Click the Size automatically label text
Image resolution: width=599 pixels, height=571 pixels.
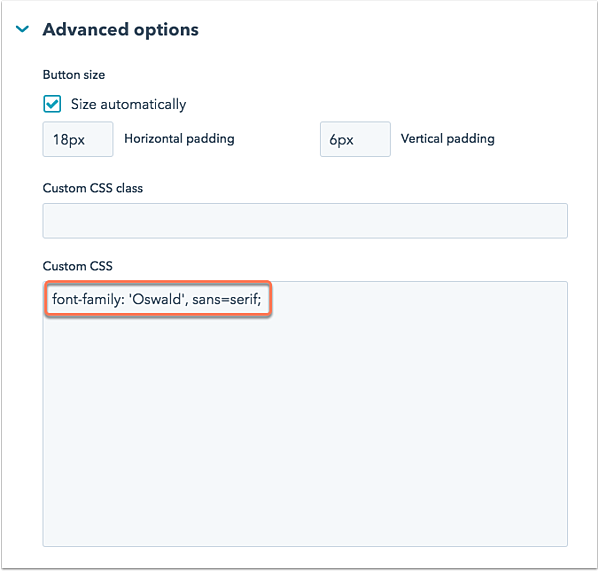pos(128,104)
